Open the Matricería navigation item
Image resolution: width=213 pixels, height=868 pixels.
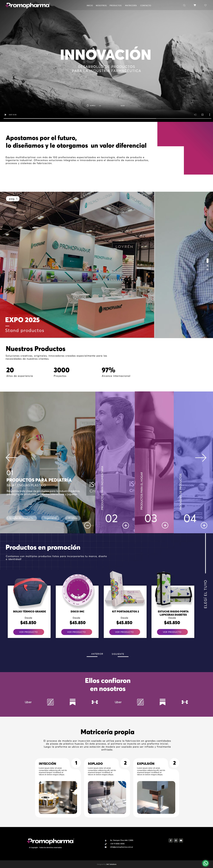(131, 5)
